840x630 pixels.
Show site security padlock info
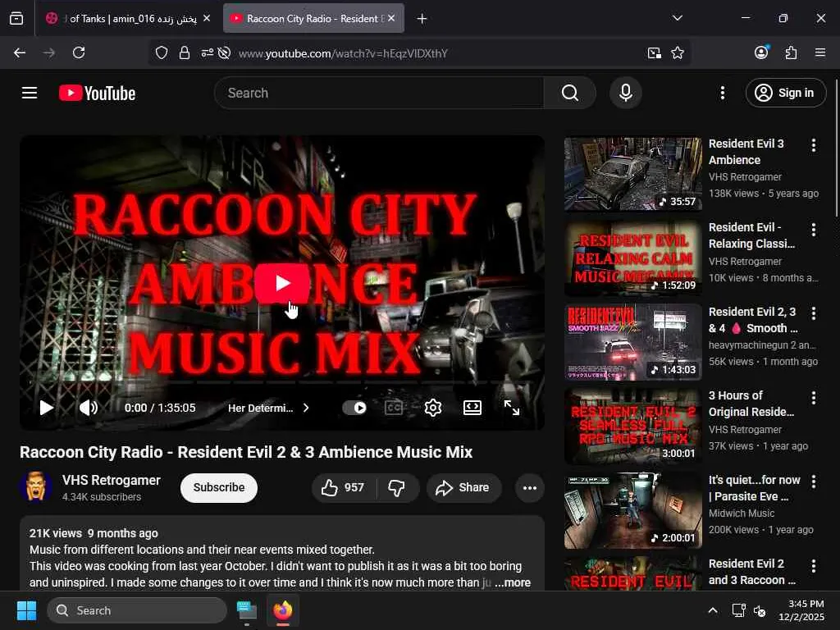(x=185, y=52)
